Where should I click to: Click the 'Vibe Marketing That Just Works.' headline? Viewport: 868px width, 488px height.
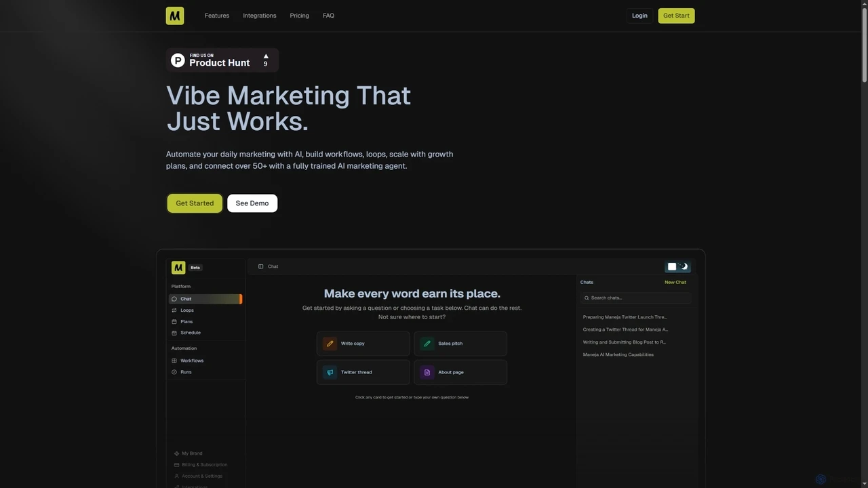coord(289,108)
